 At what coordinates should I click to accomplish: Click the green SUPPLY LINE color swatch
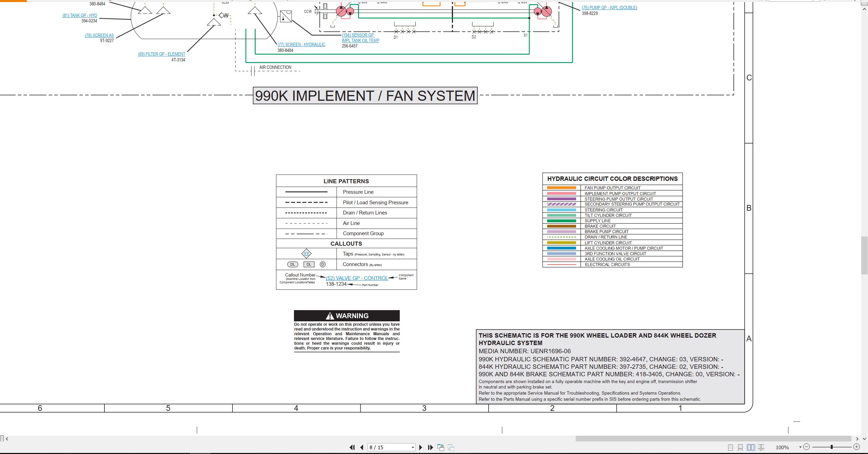click(x=561, y=221)
